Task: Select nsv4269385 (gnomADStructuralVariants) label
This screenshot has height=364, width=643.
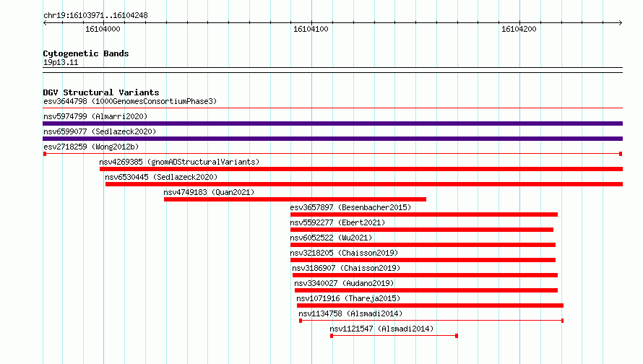Action: pyautogui.click(x=179, y=162)
